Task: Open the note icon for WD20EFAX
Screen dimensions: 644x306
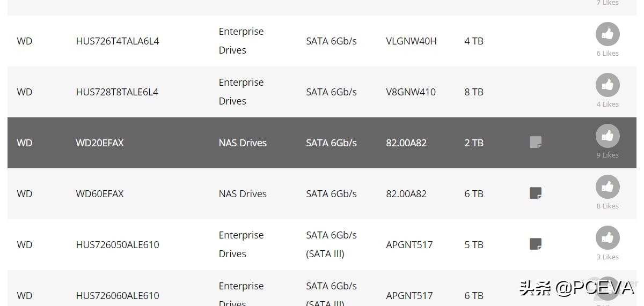Action: 536,142
